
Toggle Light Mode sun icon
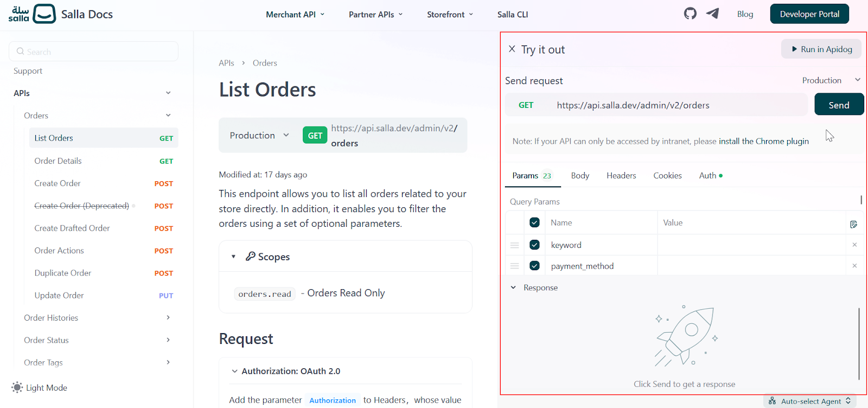click(17, 387)
